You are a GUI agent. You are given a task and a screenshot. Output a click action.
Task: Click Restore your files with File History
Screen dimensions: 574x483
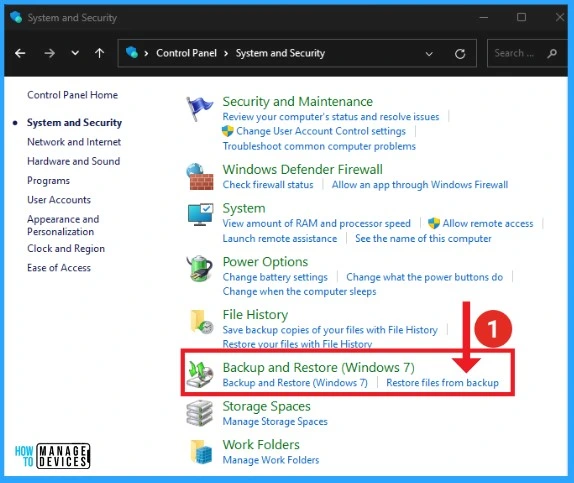point(297,344)
